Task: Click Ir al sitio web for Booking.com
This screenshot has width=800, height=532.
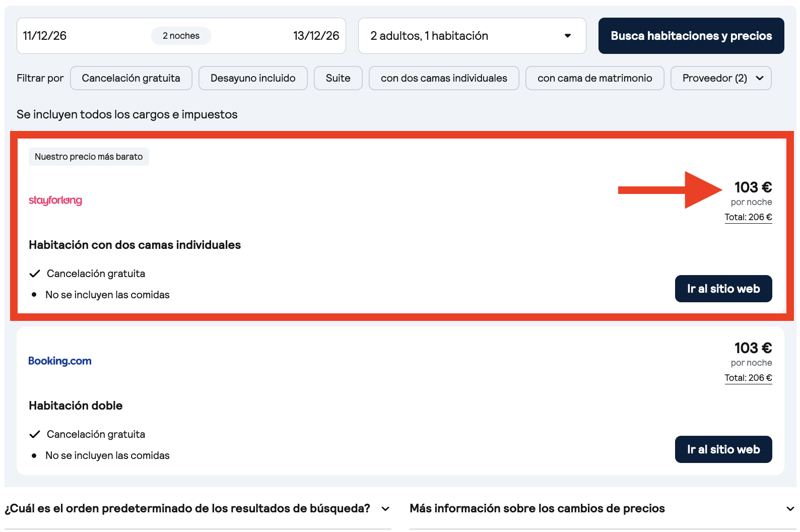Action: [723, 449]
